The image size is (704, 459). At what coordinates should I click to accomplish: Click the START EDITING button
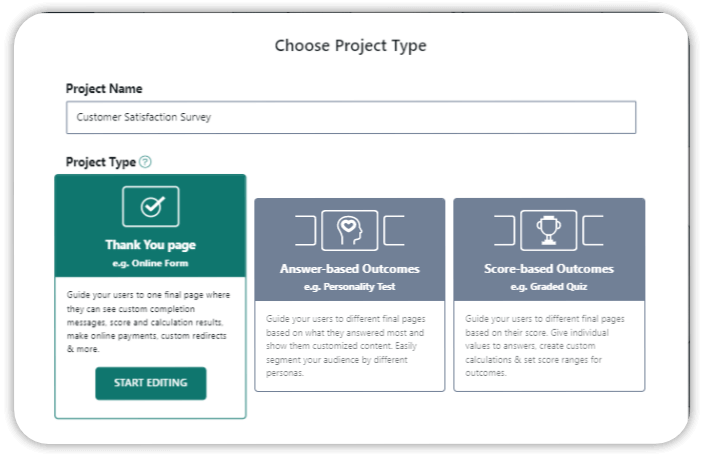coord(151,383)
